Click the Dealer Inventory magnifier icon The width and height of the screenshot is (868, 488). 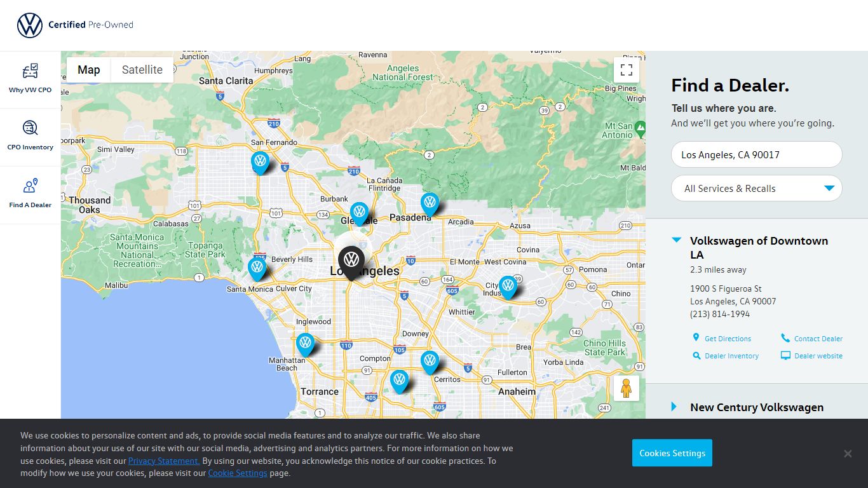(696, 356)
